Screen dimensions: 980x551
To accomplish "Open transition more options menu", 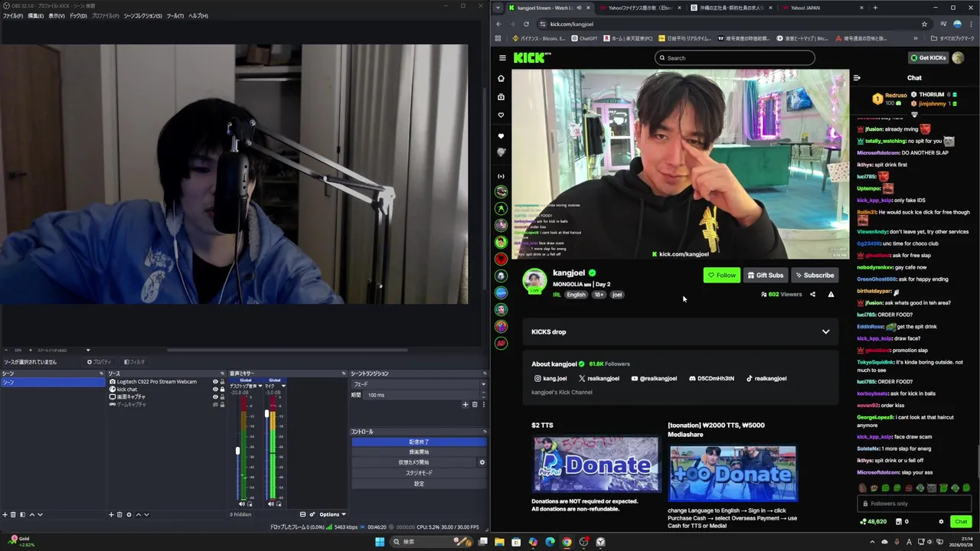I will pos(483,404).
